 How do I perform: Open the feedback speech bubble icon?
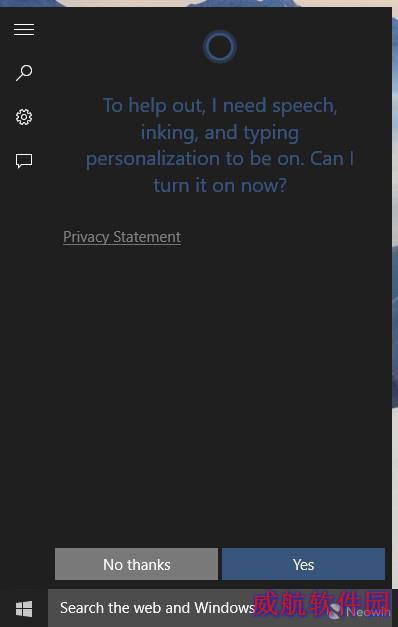click(24, 161)
